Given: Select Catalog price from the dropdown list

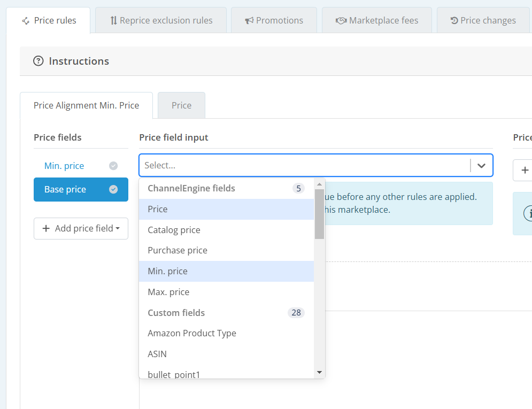Looking at the screenshot, I should pyautogui.click(x=174, y=230).
